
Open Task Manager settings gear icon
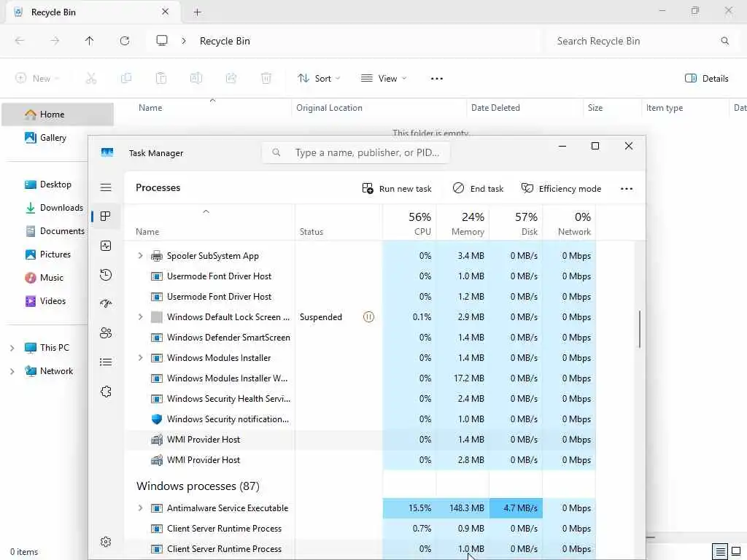pyautogui.click(x=106, y=542)
